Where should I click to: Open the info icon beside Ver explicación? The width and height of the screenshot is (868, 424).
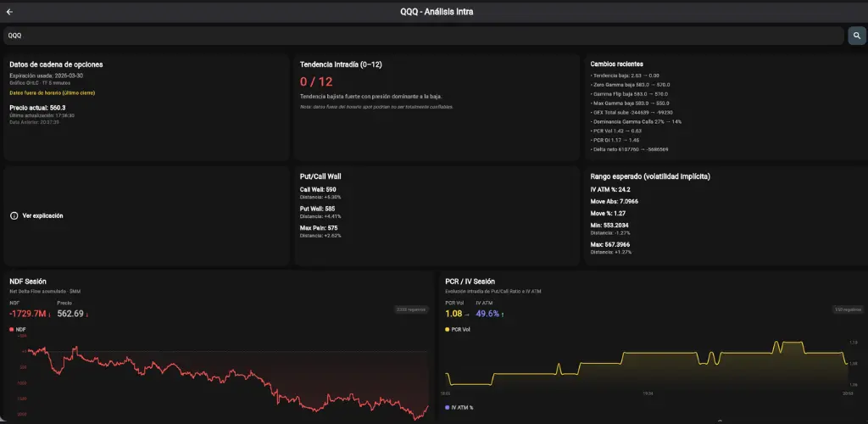pos(14,216)
